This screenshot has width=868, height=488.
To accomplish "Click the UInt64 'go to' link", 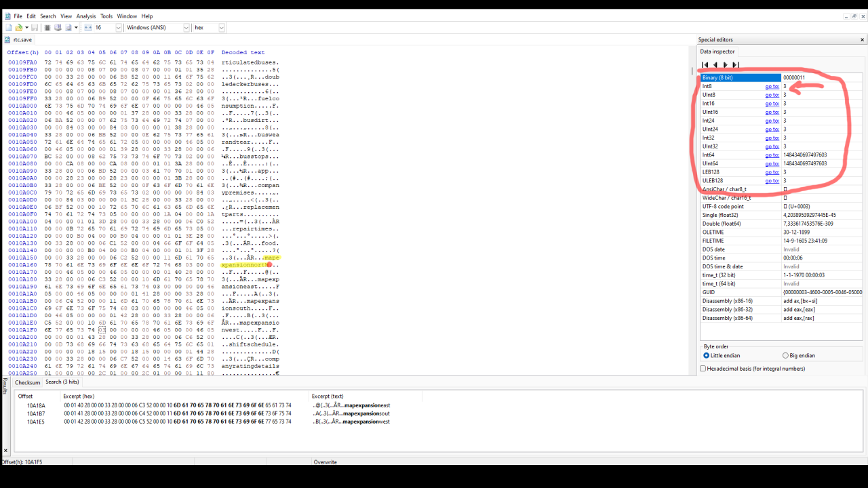I will [772, 163].
